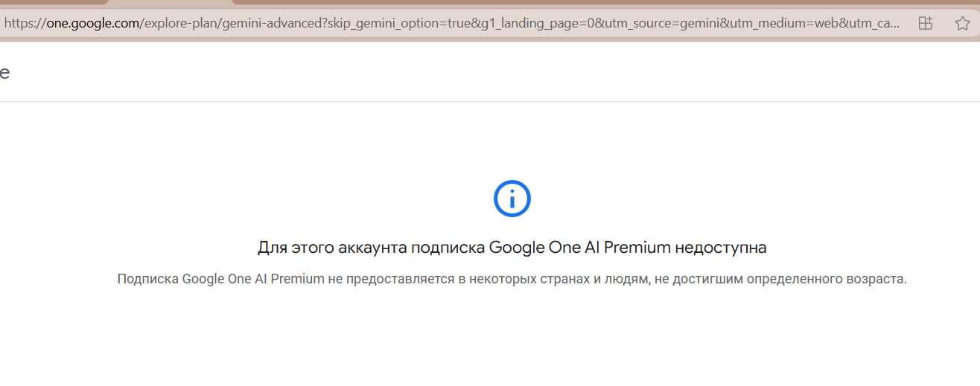Click the bookmark star icon

[962, 23]
